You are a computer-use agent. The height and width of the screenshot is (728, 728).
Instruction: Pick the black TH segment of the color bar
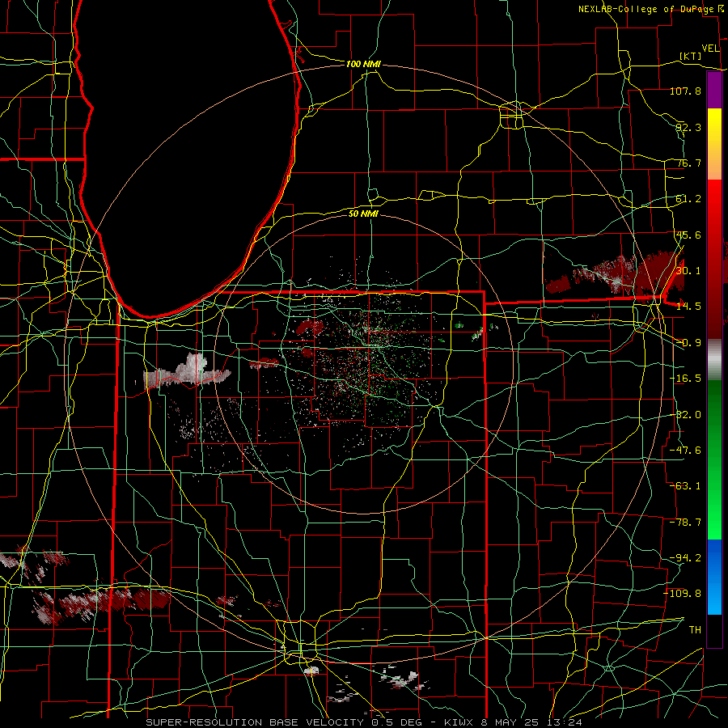pyautogui.click(x=714, y=630)
